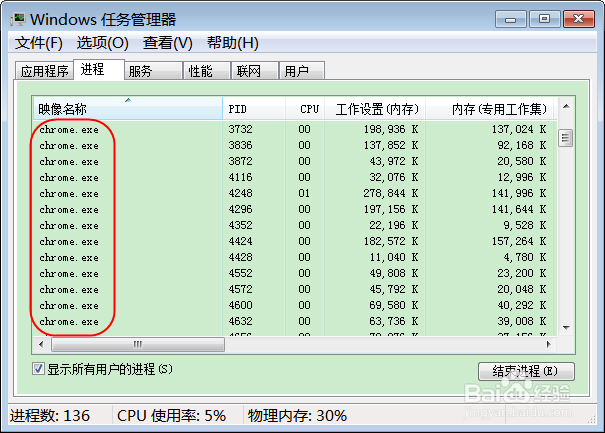Switch to the 服务 tab
The height and width of the screenshot is (433, 605).
[x=153, y=71]
